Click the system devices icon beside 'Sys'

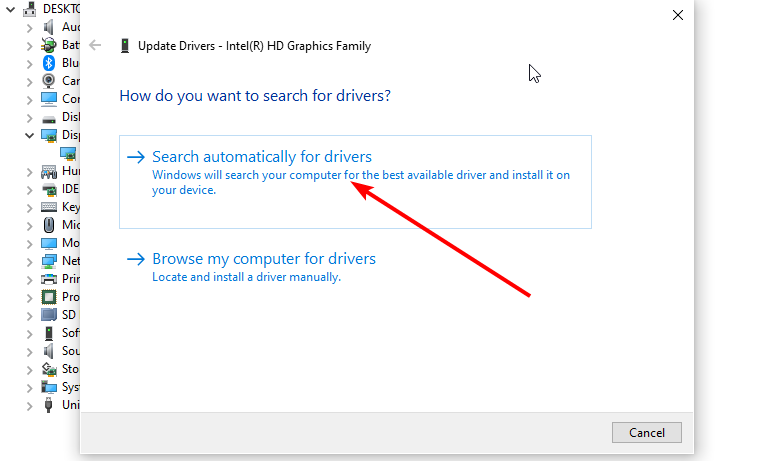coord(48,387)
